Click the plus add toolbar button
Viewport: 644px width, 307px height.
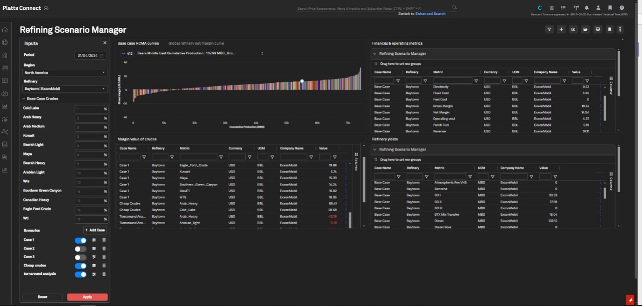click(x=562, y=29)
